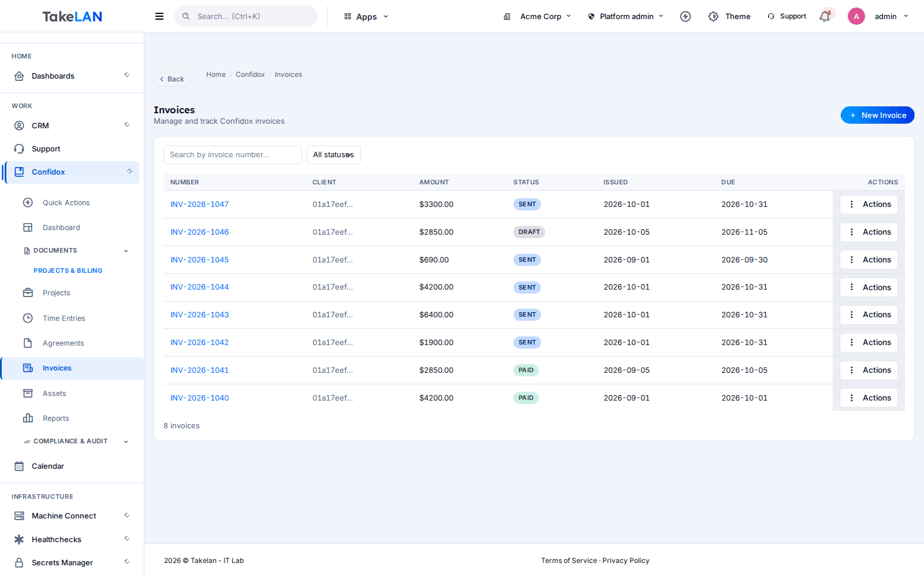
Task: Click the three-dot icon for INV-2026-1040
Action: (851, 398)
